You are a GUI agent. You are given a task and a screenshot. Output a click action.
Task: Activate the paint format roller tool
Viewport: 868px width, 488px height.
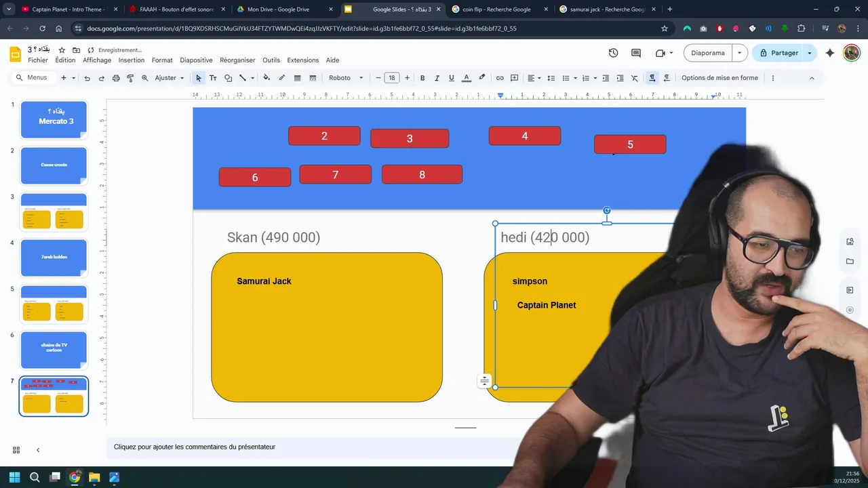pyautogui.click(x=130, y=78)
